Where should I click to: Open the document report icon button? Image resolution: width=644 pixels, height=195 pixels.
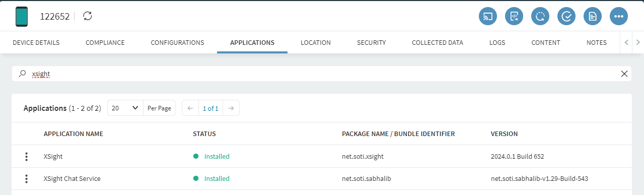coord(593,16)
